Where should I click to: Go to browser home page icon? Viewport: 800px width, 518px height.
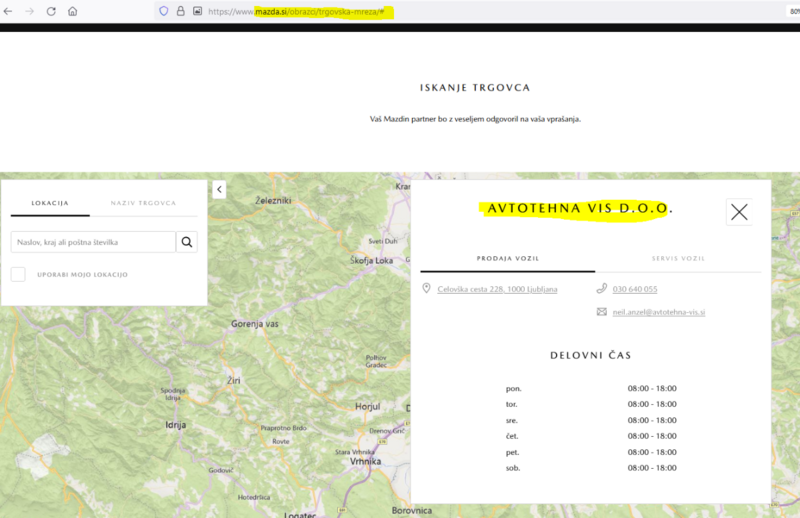point(73,11)
